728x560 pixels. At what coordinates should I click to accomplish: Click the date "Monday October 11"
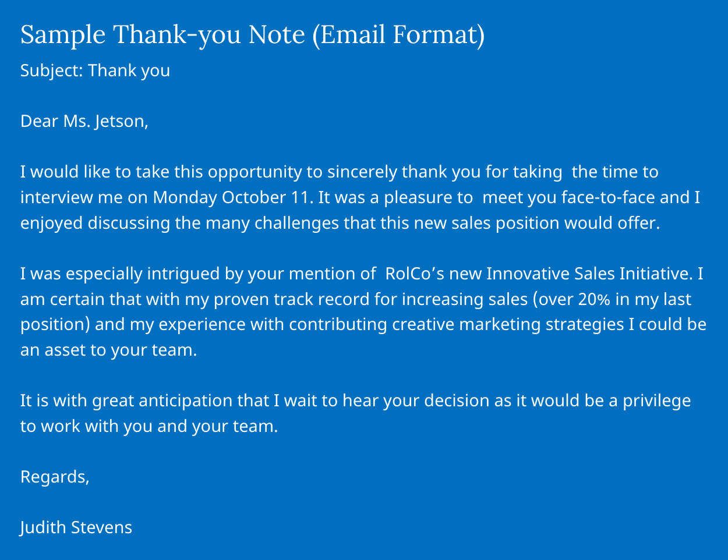pyautogui.click(x=231, y=197)
